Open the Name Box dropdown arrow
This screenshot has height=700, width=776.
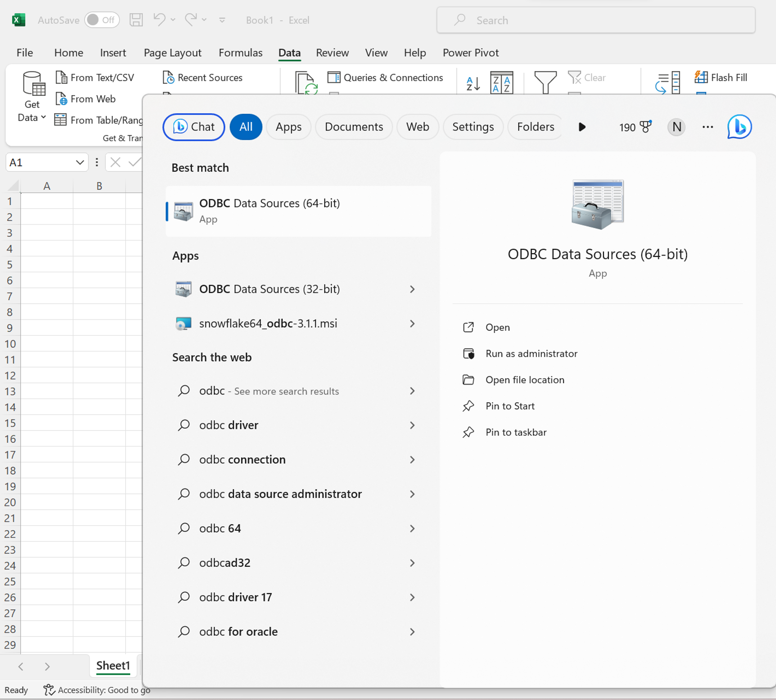pyautogui.click(x=80, y=162)
